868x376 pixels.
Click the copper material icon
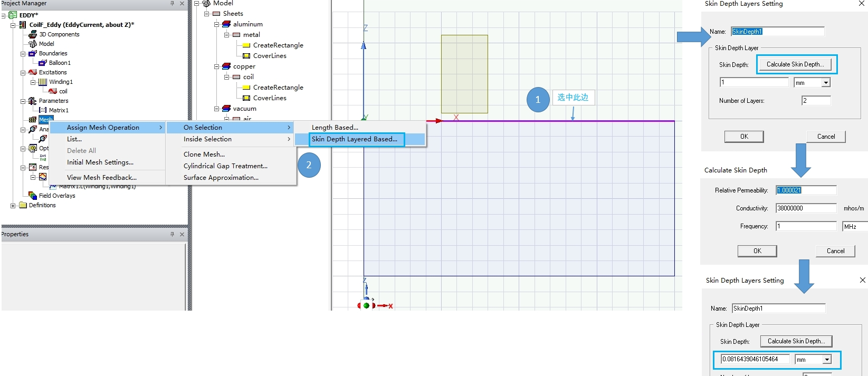(x=226, y=66)
